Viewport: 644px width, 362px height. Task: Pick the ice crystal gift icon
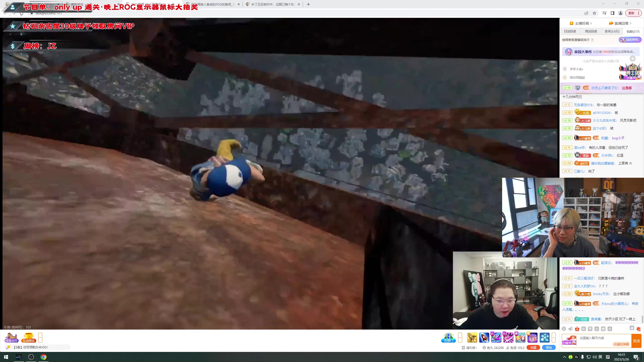pos(544,337)
